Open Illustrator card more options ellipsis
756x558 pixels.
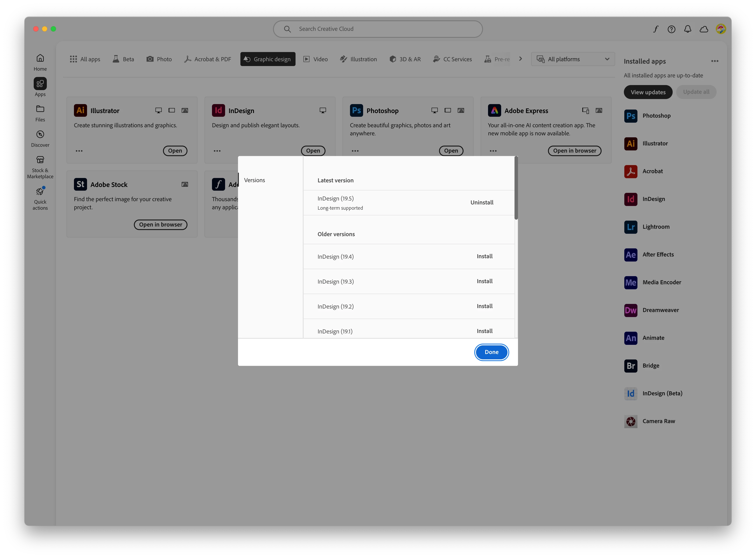pyautogui.click(x=79, y=151)
